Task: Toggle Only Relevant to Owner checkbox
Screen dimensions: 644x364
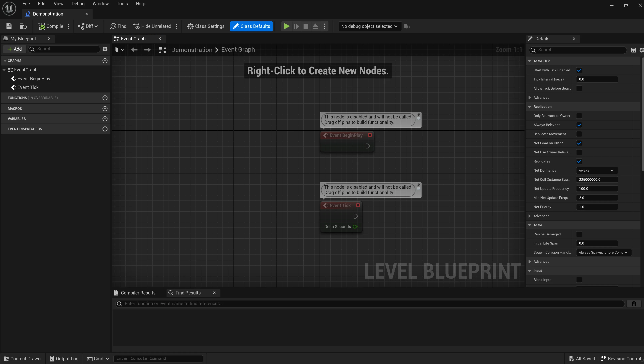Action: pyautogui.click(x=579, y=116)
